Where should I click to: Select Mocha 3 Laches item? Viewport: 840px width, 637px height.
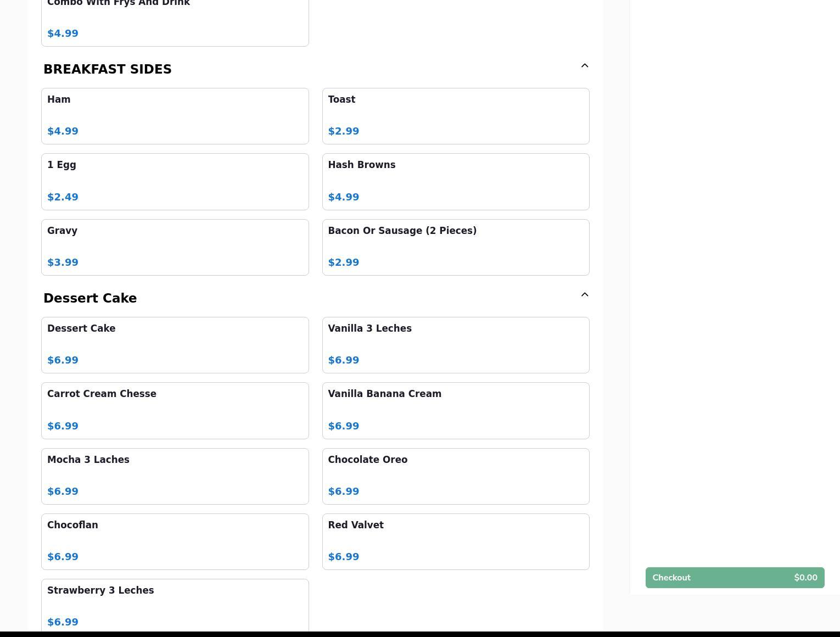click(175, 476)
